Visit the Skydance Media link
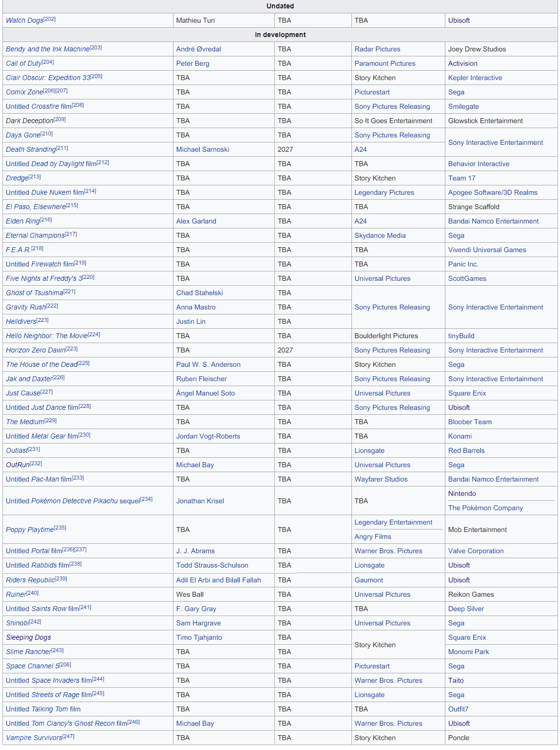This screenshot has width=560, height=750. tap(380, 236)
